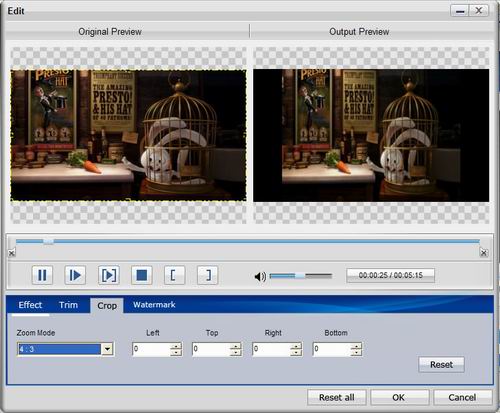This screenshot has width=500, height=413.
Task: Click the Right crop value field
Action: pyautogui.click(x=271, y=349)
